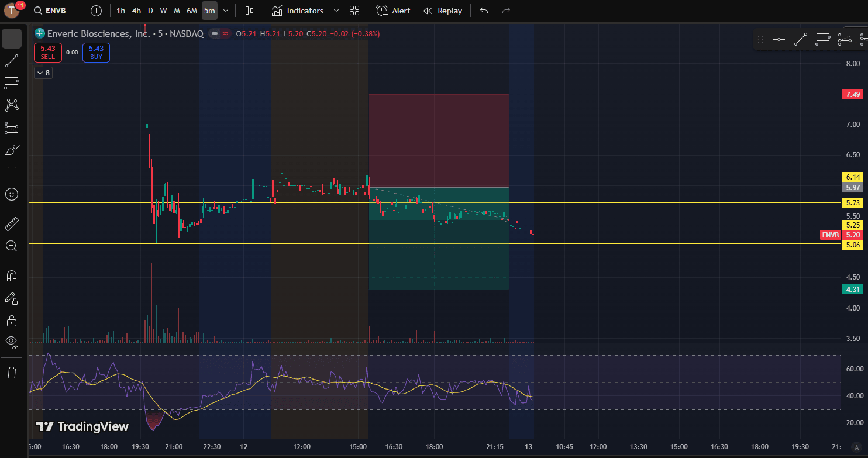Image resolution: width=868 pixels, height=458 pixels.
Task: Select the brush drawing tool
Action: point(12,150)
